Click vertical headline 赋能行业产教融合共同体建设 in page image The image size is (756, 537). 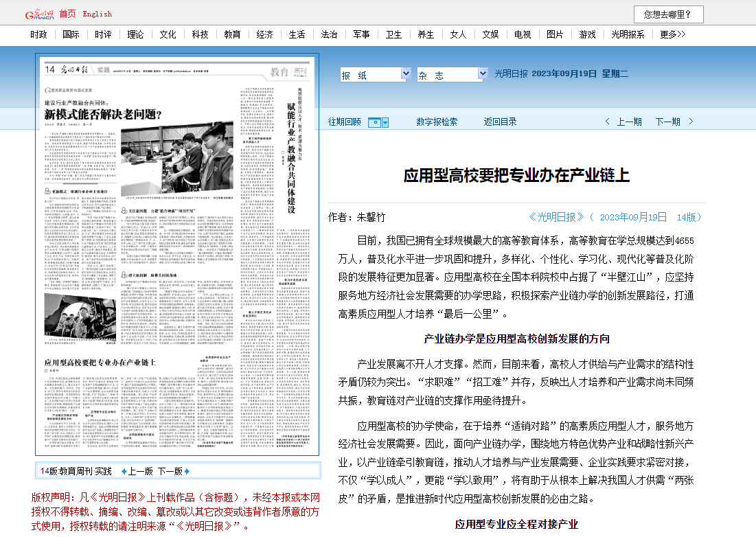coord(291,158)
